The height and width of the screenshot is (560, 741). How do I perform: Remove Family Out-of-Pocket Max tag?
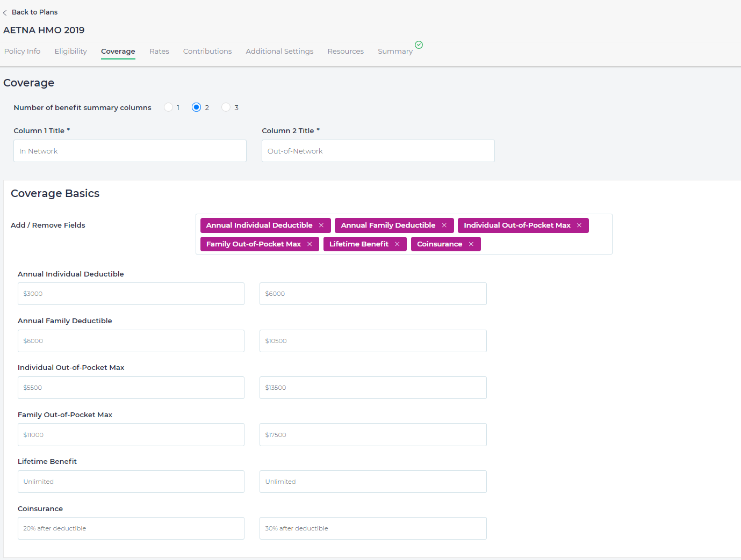tap(310, 244)
